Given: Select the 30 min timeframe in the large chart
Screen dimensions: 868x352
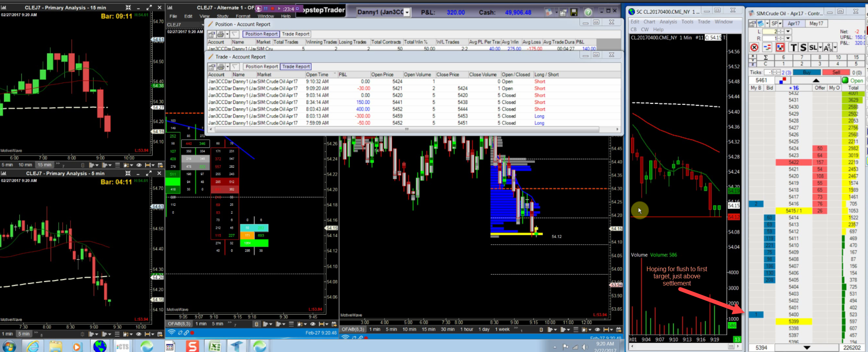Looking at the screenshot, I should (448, 329).
